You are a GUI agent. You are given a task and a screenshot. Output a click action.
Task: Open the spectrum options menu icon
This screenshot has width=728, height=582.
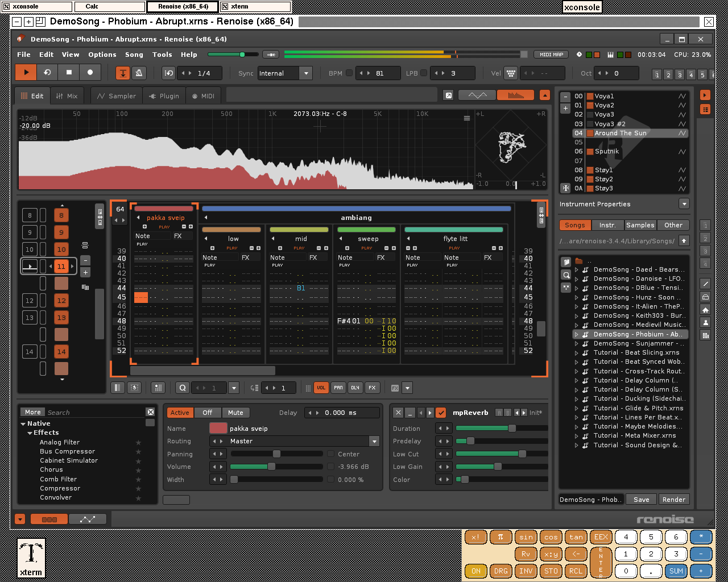point(467,118)
